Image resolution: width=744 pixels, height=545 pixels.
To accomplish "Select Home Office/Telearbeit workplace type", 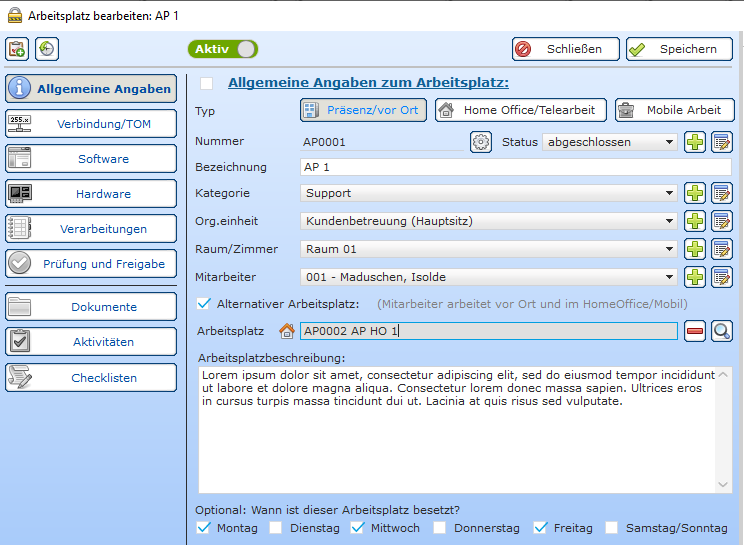I will click(x=521, y=110).
